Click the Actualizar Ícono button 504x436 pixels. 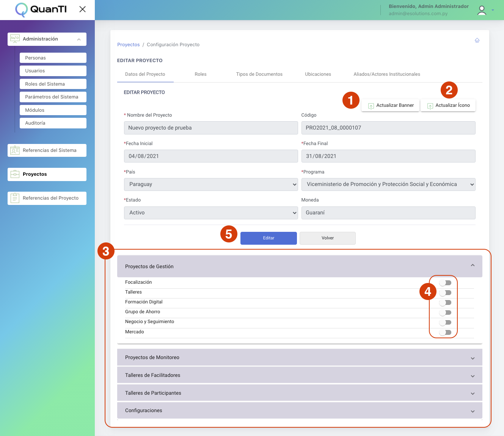[448, 105]
